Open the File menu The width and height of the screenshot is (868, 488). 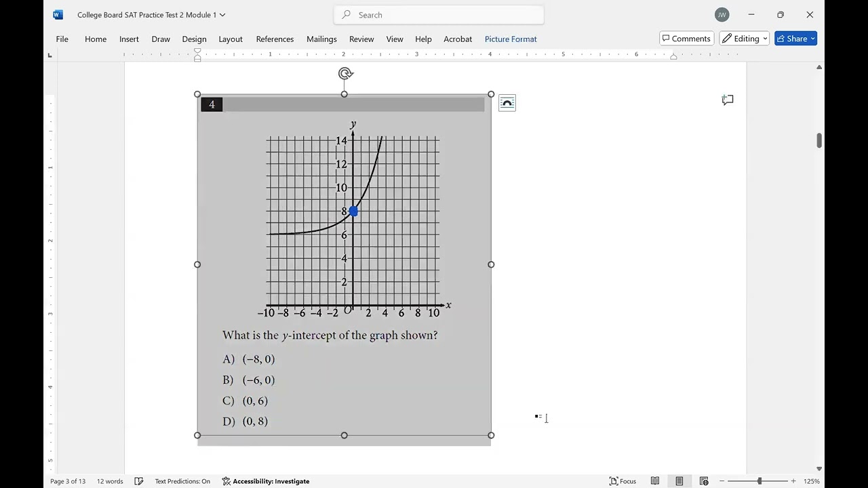click(x=62, y=39)
